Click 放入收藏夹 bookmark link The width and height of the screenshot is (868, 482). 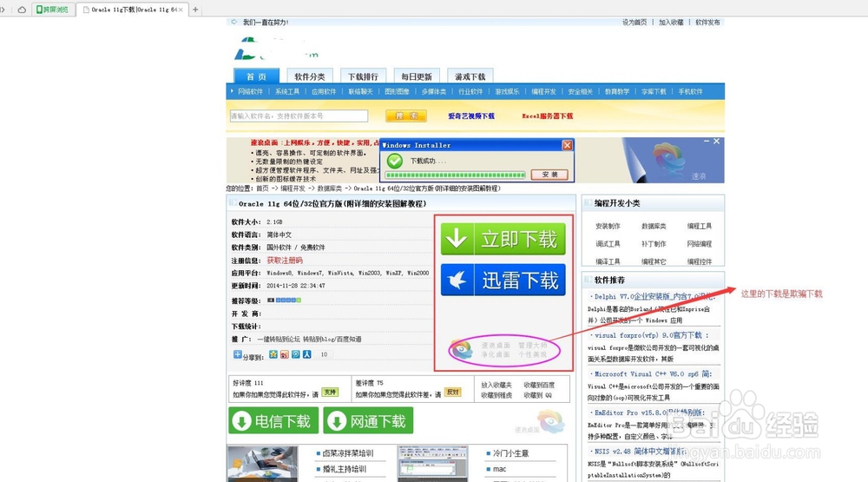click(496, 385)
